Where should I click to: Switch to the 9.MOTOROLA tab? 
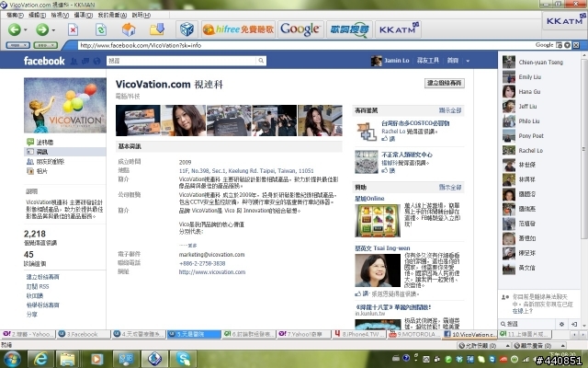[x=414, y=334]
